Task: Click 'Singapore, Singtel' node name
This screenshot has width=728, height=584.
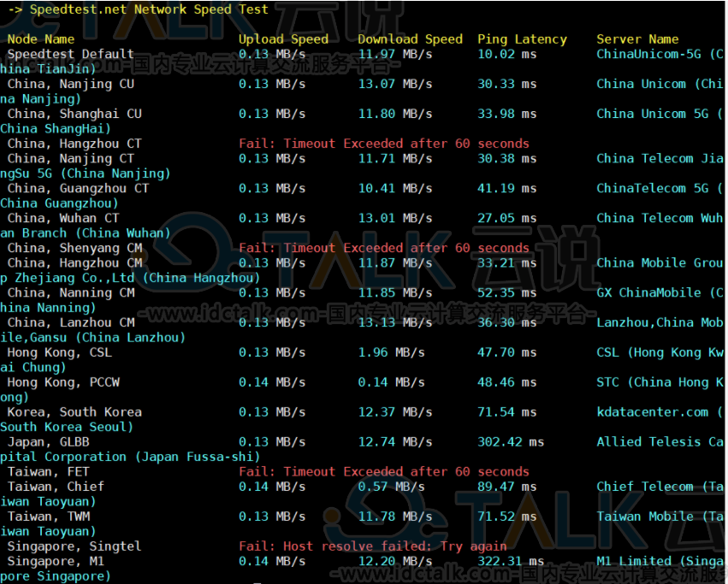Action: [x=74, y=547]
